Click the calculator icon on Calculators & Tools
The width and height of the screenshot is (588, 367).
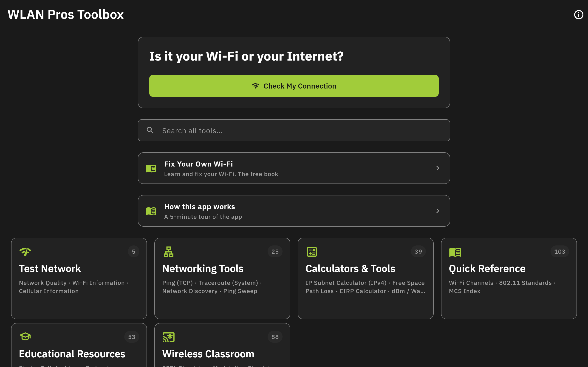tap(312, 252)
